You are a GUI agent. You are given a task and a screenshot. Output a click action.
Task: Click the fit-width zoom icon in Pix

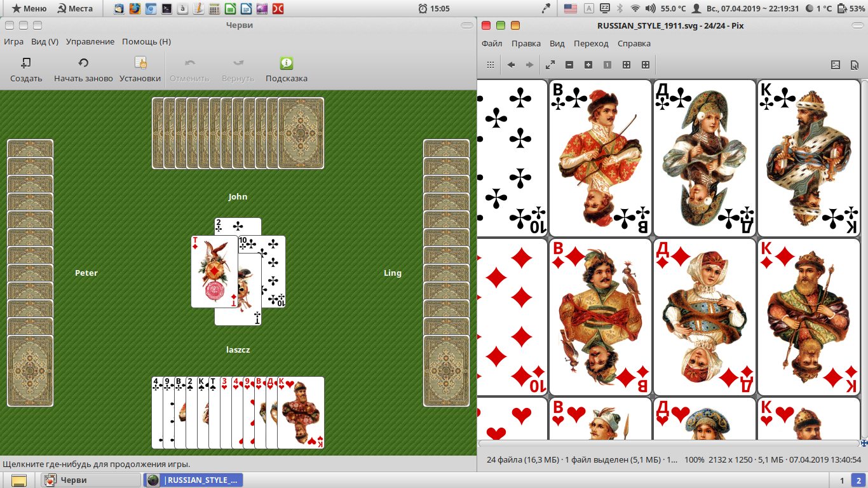point(646,65)
